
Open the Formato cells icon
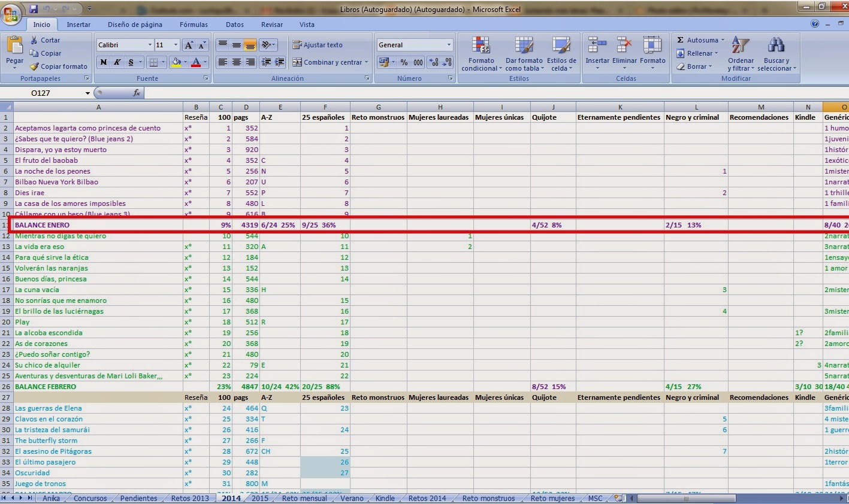pos(652,45)
